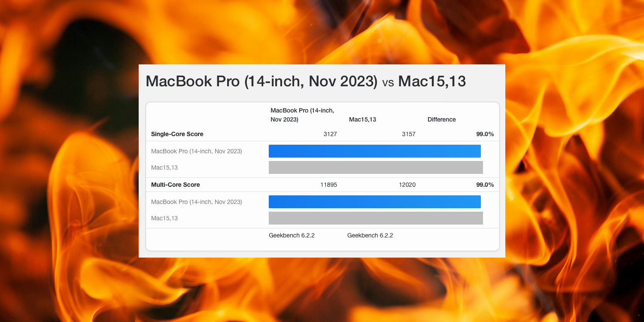Click the MacBook Pro label beside single-core bar

[196, 151]
